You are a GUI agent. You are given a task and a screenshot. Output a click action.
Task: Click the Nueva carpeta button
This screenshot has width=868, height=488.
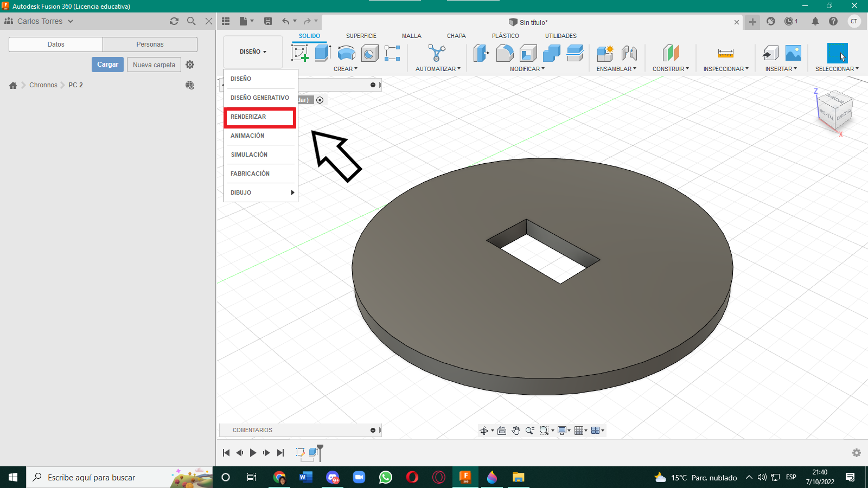click(154, 65)
